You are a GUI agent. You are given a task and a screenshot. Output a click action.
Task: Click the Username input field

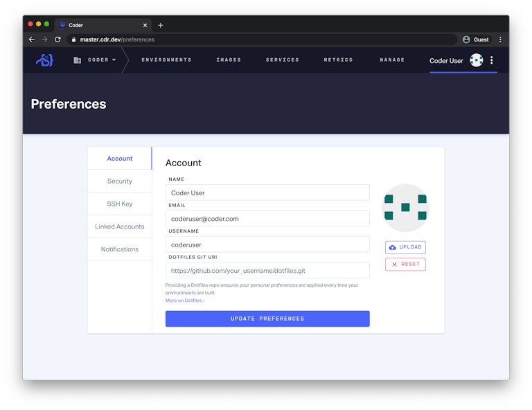click(267, 244)
